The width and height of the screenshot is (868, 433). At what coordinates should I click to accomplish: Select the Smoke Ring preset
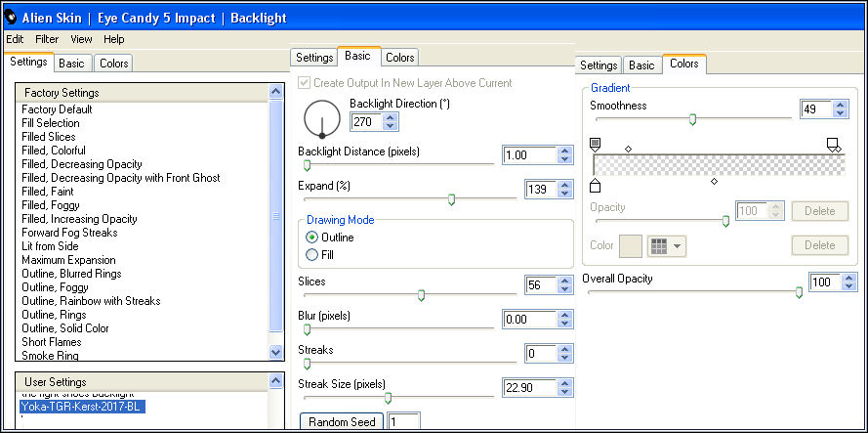point(51,356)
